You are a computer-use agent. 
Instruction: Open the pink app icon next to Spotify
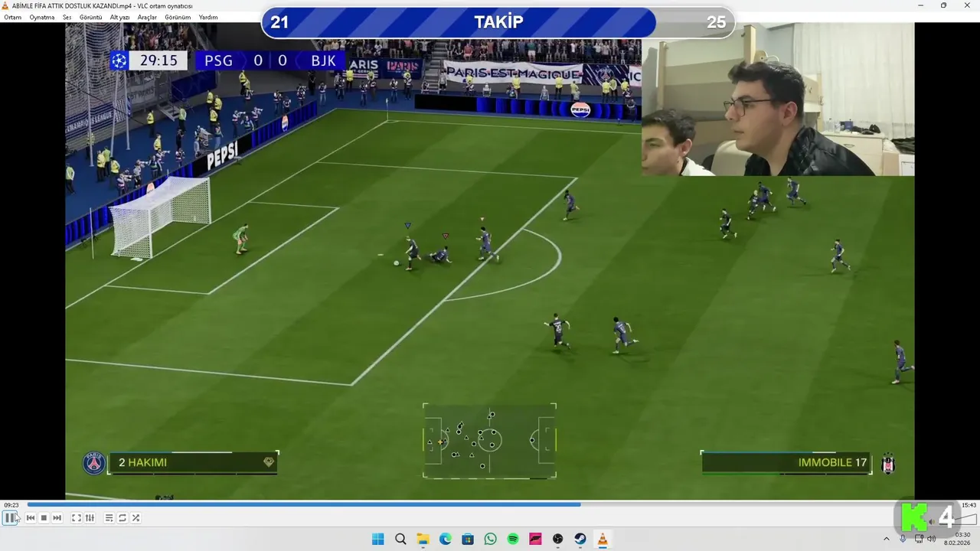(535, 540)
